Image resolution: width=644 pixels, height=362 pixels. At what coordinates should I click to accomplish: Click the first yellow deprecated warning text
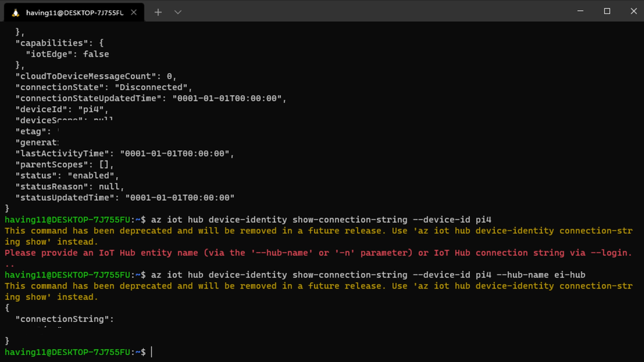[318, 236]
